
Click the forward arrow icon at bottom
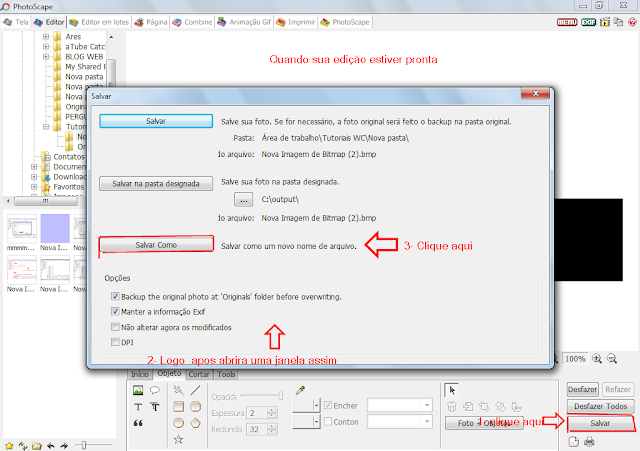tap(64, 446)
